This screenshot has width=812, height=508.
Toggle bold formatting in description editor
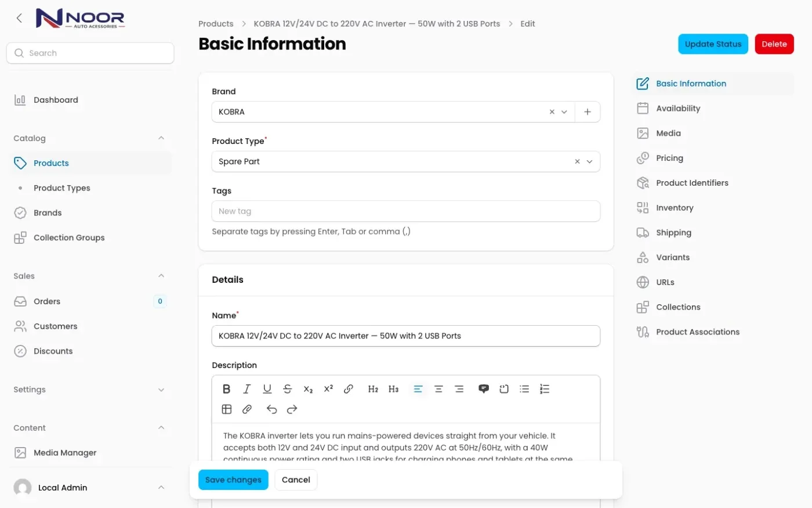[227, 389]
